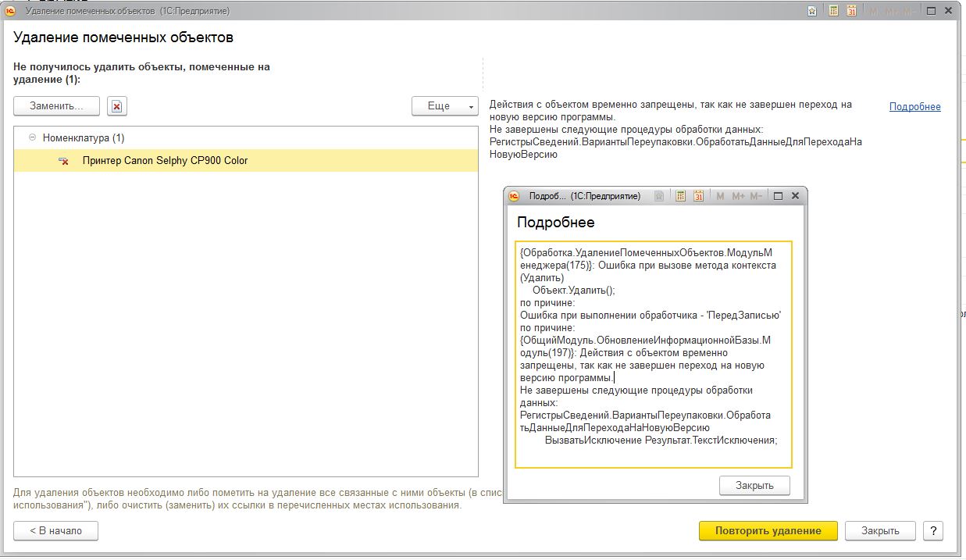Click the favorites star icon in the main title bar
Image resolution: width=966 pixels, height=560 pixels.
click(812, 11)
